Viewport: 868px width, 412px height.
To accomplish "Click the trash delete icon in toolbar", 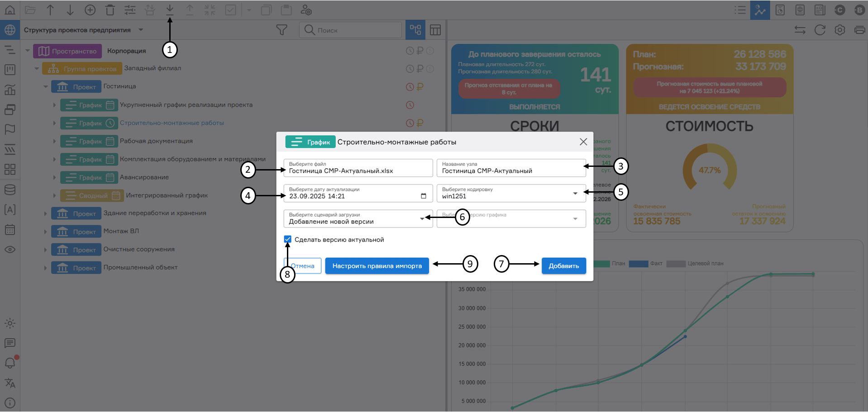I will [110, 10].
